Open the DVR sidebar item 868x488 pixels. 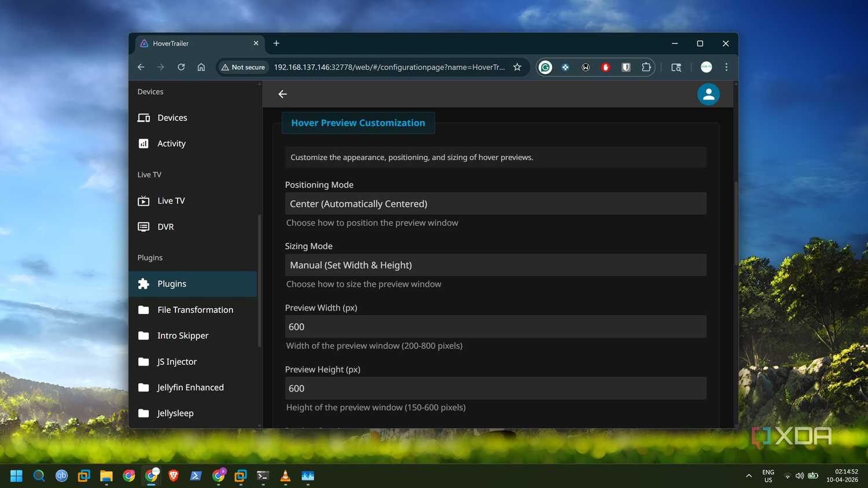click(193, 227)
